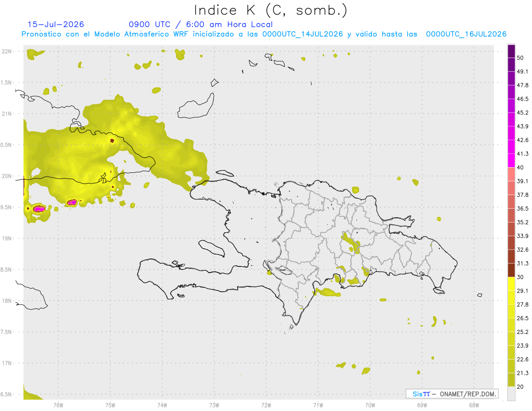Click the "19N" latitude label

coord(7,239)
